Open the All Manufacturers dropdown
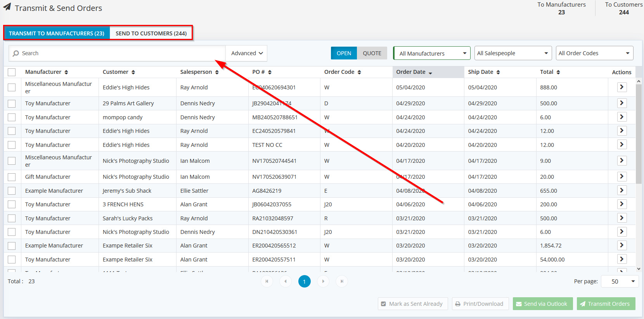The width and height of the screenshot is (644, 319). (431, 53)
